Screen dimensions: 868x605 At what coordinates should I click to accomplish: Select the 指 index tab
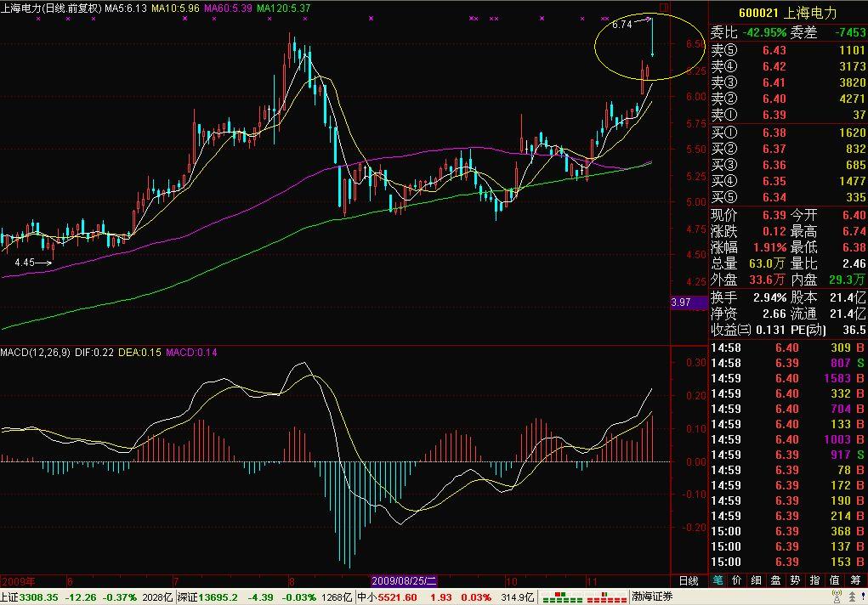tap(814, 580)
